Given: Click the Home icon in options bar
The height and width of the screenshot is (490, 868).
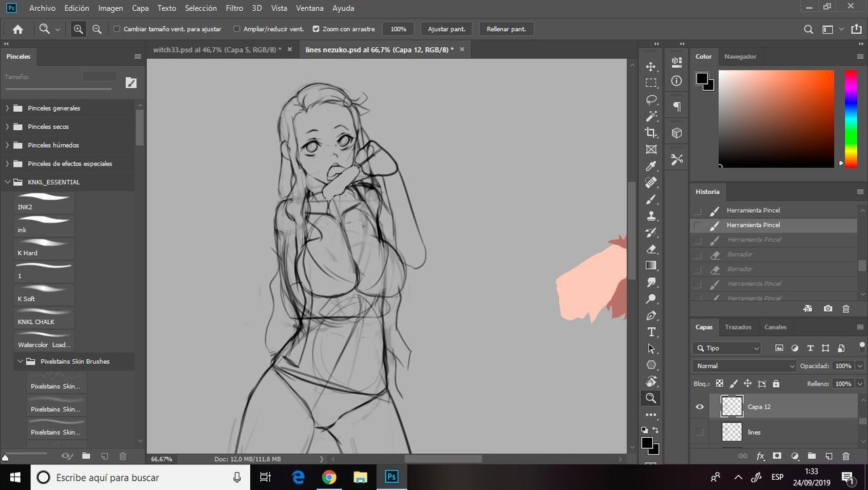Looking at the screenshot, I should coord(18,29).
